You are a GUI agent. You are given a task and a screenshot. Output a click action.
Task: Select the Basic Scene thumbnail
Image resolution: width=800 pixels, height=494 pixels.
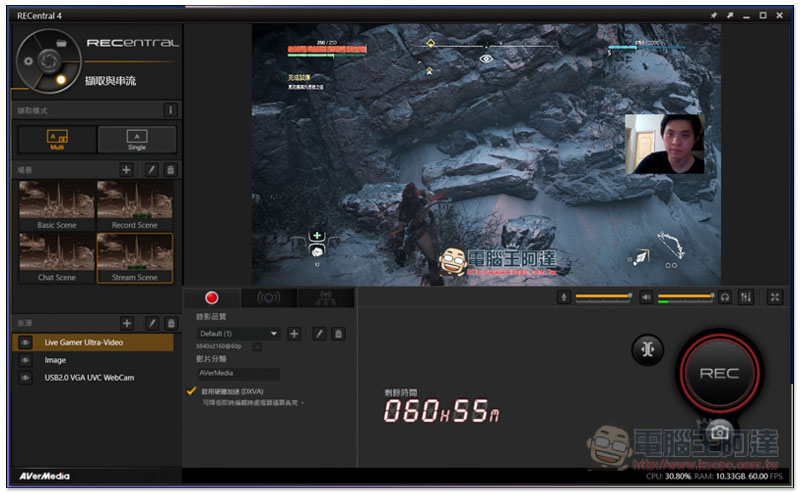point(57,206)
